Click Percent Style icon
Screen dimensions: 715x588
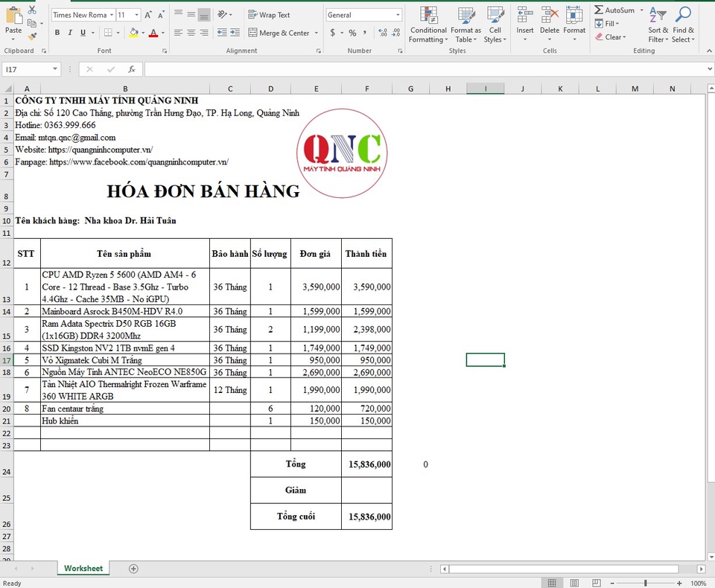[352, 33]
